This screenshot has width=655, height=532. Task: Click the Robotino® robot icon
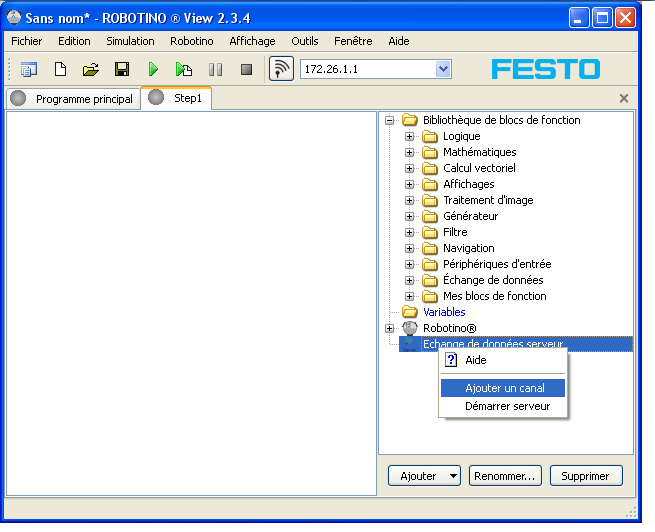(x=409, y=328)
